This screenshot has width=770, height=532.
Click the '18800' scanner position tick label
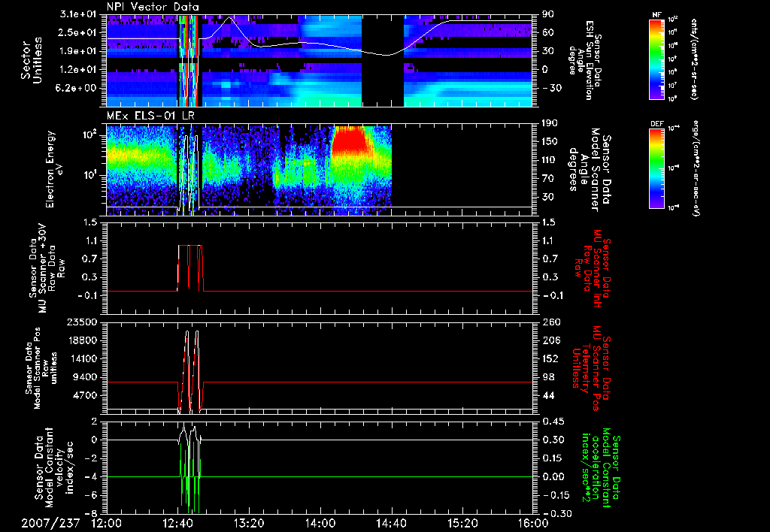(84, 340)
